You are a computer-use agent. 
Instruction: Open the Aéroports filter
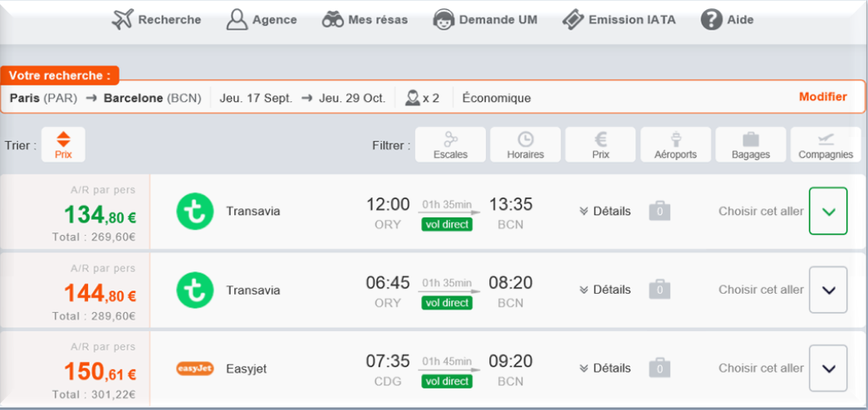tap(675, 144)
